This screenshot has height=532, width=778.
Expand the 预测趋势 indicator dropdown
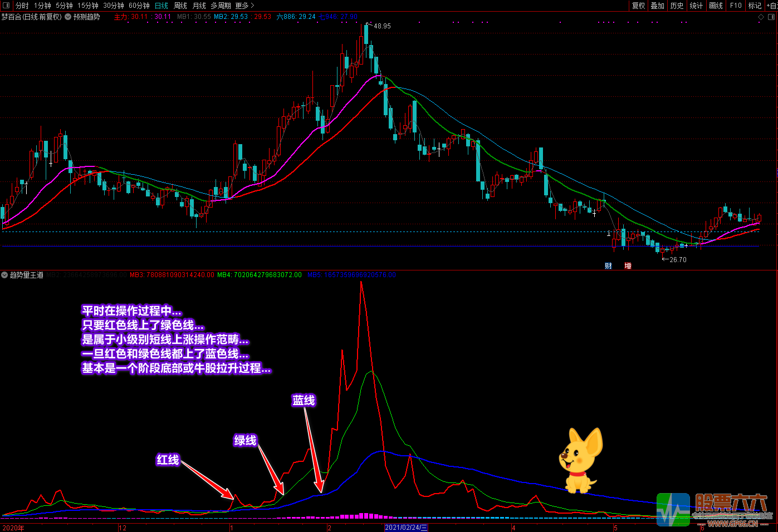point(68,17)
